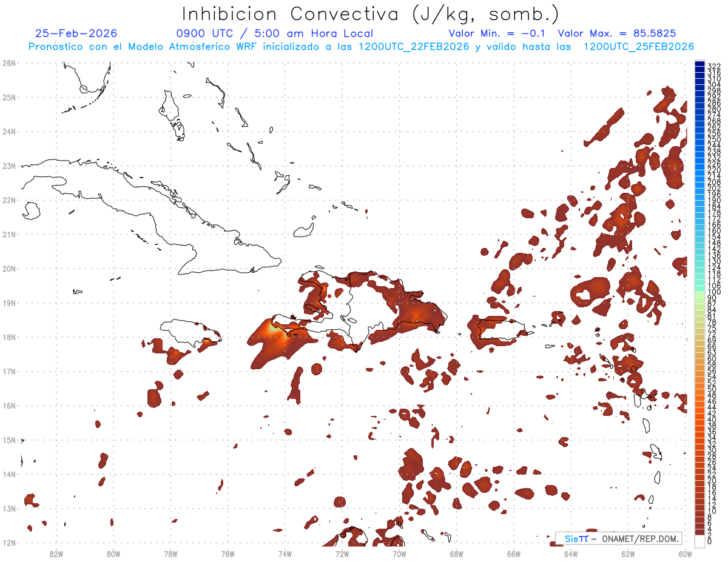Click the 25N latitude label
The width and height of the screenshot is (728, 562).
click(x=8, y=97)
